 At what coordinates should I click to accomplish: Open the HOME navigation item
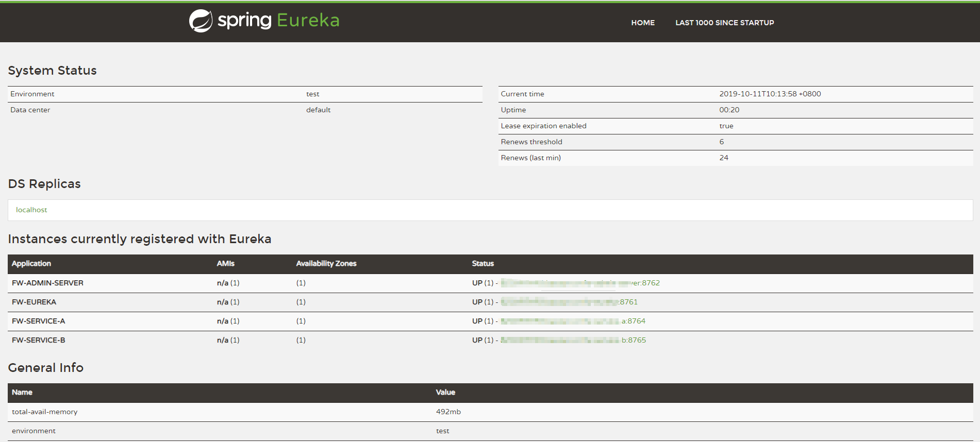click(x=643, y=23)
